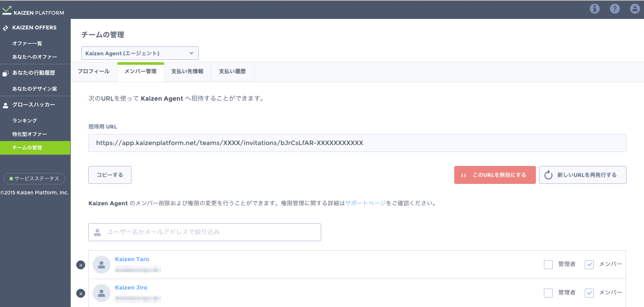Click the ©2015 Kaizen Platform, Inc. text

34,192
